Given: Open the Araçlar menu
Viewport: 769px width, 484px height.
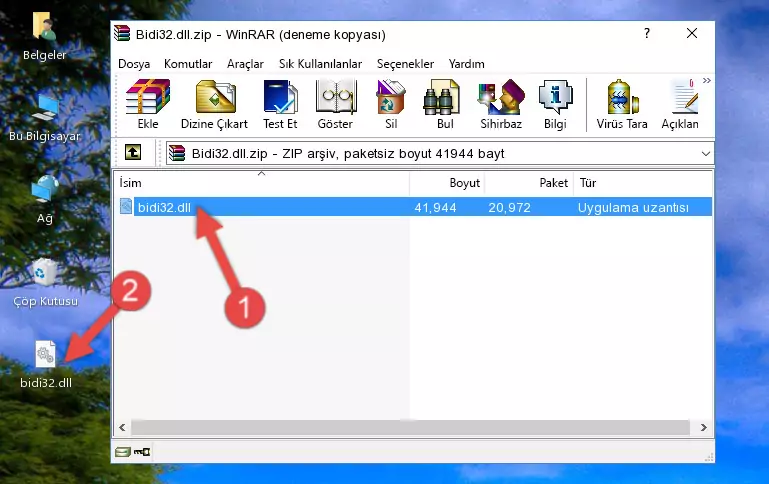Looking at the screenshot, I should point(245,64).
